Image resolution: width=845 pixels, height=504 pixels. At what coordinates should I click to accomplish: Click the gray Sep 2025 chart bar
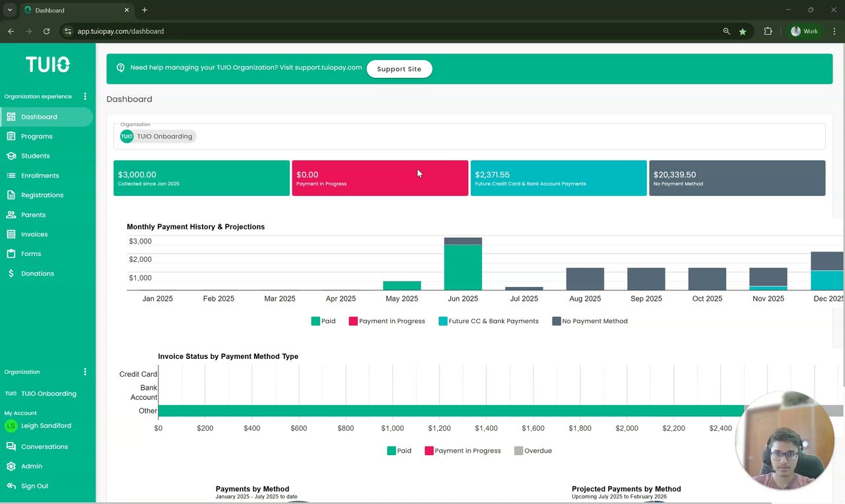[x=646, y=279]
